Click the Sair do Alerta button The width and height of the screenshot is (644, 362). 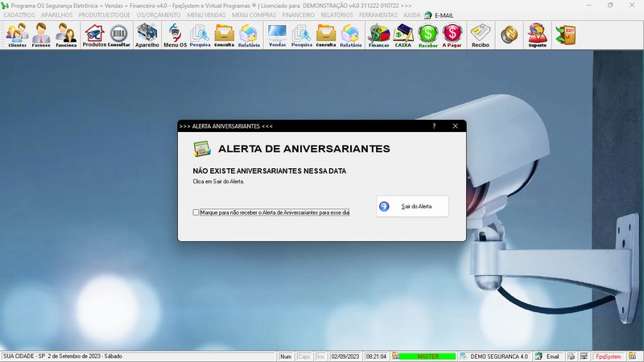tap(412, 207)
